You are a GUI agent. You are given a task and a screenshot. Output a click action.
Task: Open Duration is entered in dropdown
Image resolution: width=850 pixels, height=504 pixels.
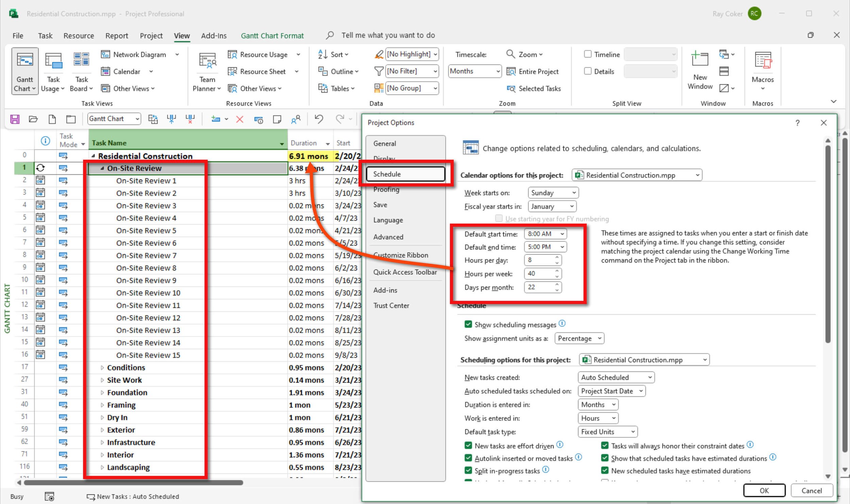click(598, 405)
